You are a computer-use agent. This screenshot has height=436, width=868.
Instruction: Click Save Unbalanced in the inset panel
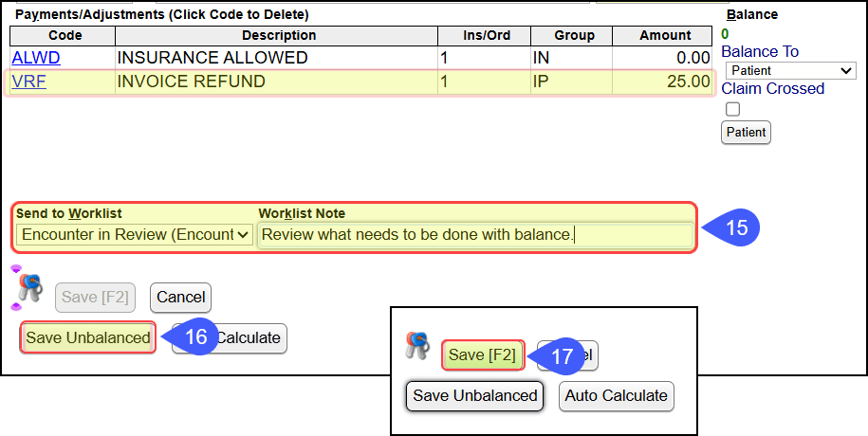tap(475, 396)
